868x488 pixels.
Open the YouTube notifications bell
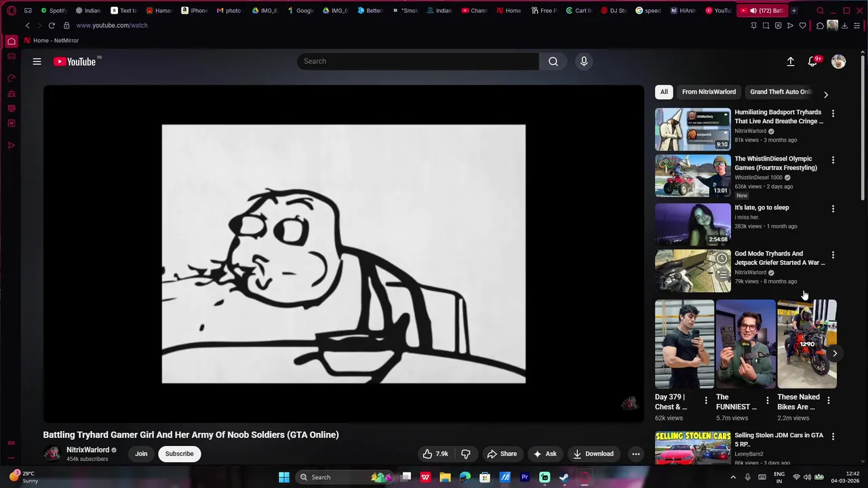pyautogui.click(x=812, y=62)
